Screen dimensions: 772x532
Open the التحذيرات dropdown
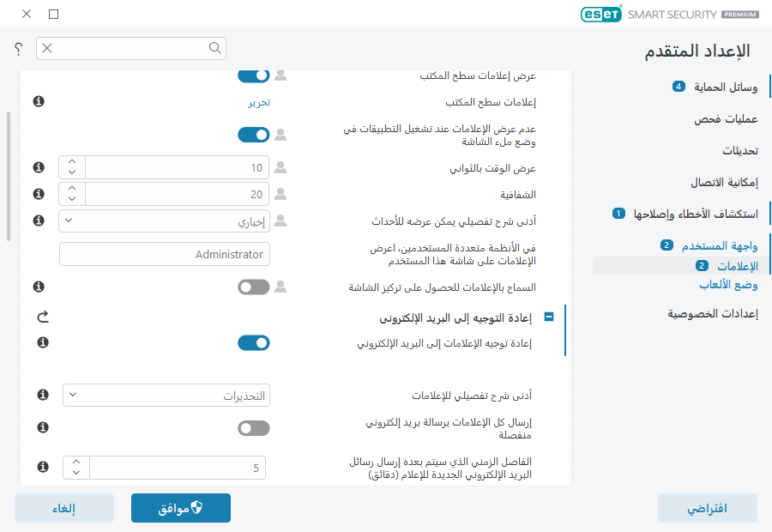[x=166, y=396]
